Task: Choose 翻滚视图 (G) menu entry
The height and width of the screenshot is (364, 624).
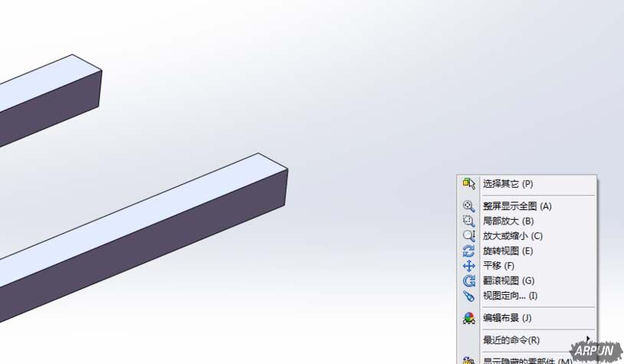Action: 527,281
